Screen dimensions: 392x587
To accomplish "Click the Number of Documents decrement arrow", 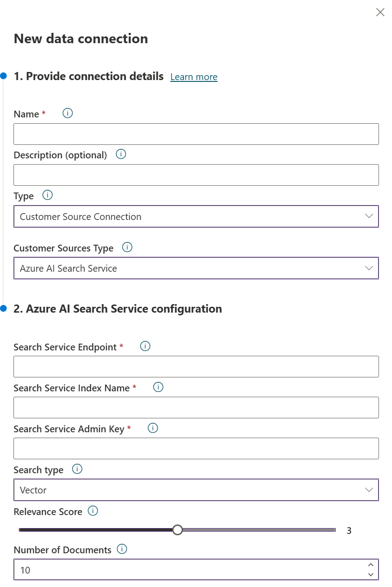I will click(370, 575).
